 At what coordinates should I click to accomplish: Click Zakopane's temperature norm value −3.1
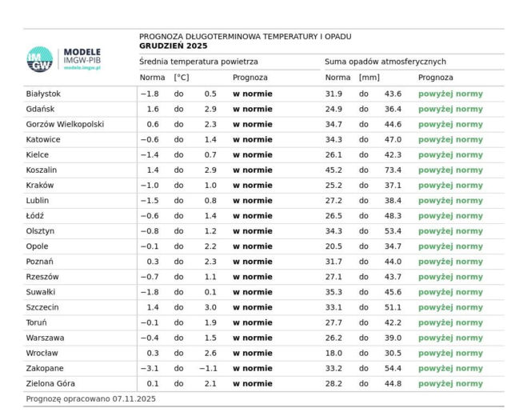coord(150,368)
